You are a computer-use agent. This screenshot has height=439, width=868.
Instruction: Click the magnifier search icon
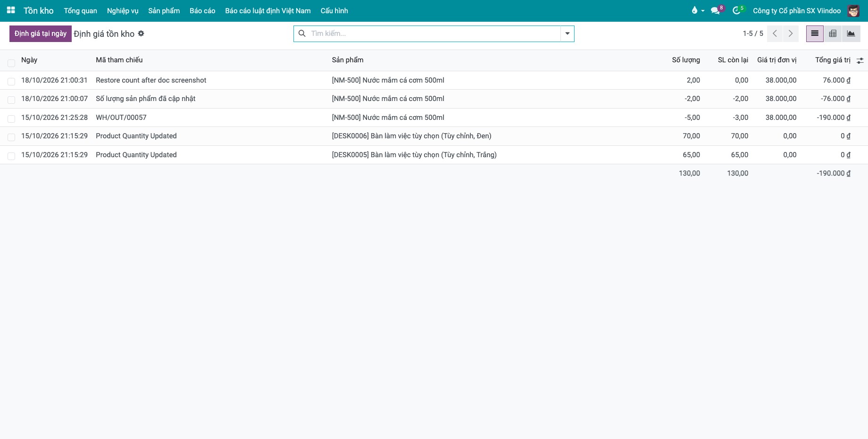click(x=302, y=34)
